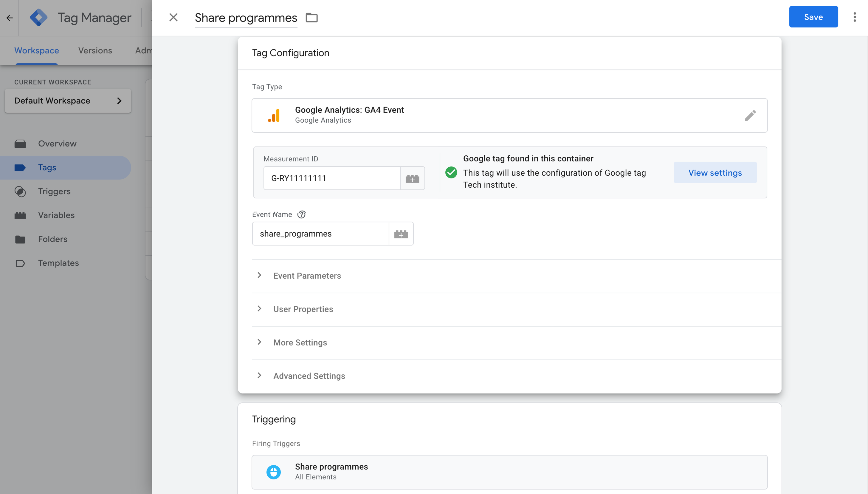
Task: Click the Overview sidebar icon
Action: [x=20, y=144]
